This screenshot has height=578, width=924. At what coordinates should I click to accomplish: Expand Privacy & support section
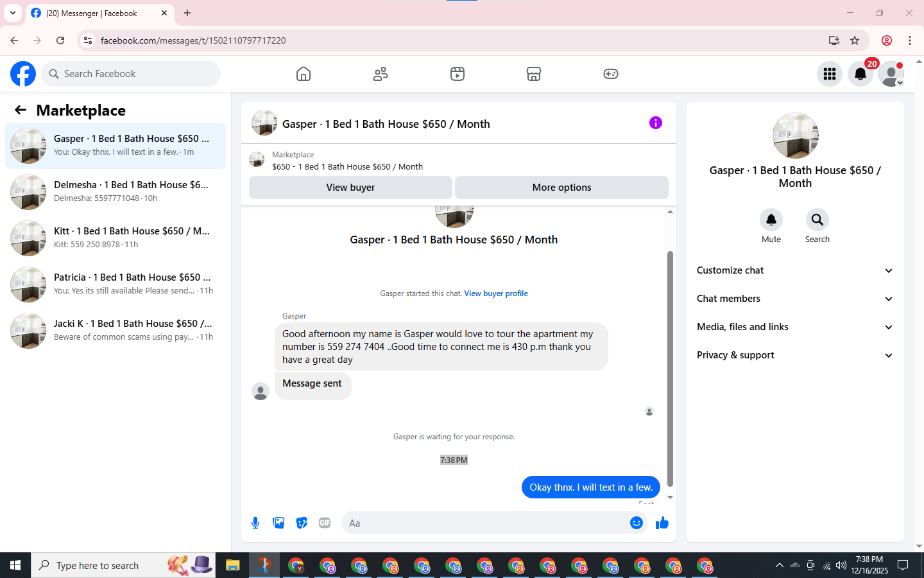(795, 355)
